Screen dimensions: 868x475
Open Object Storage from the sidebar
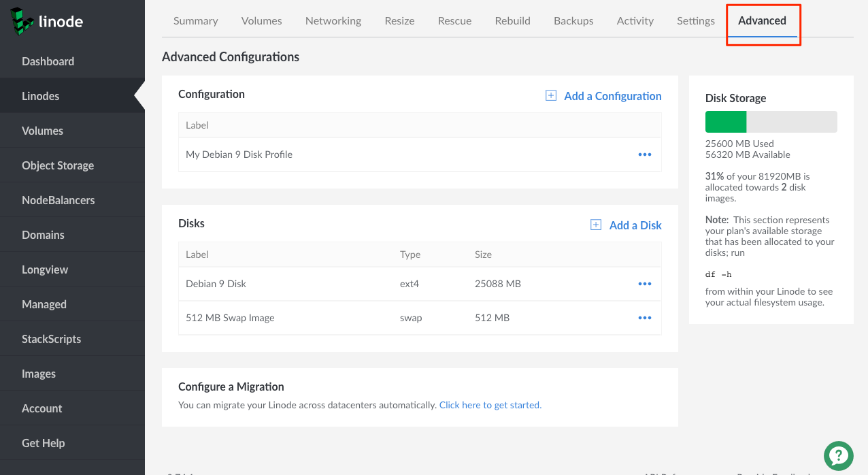58,165
